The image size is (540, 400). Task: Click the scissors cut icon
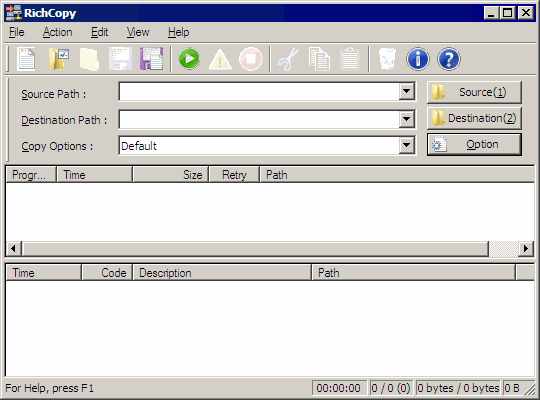click(288, 59)
